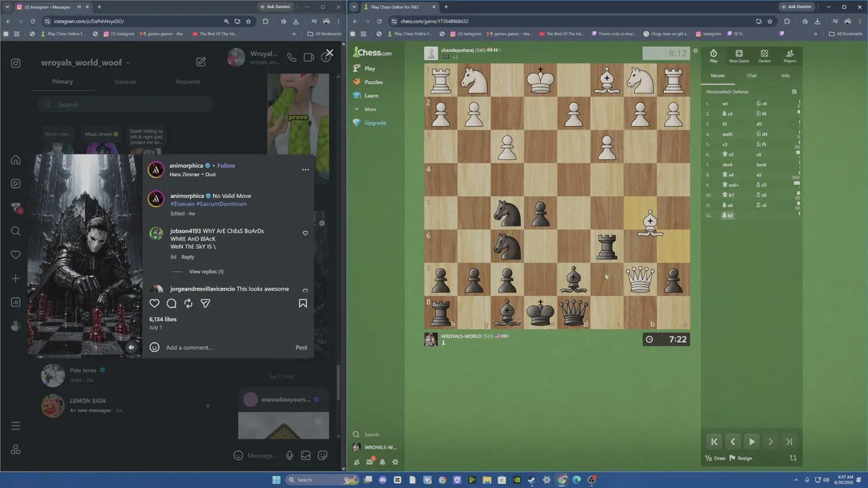The height and width of the screenshot is (488, 868).
Task: Compose a new Instagram message
Action: [201, 62]
